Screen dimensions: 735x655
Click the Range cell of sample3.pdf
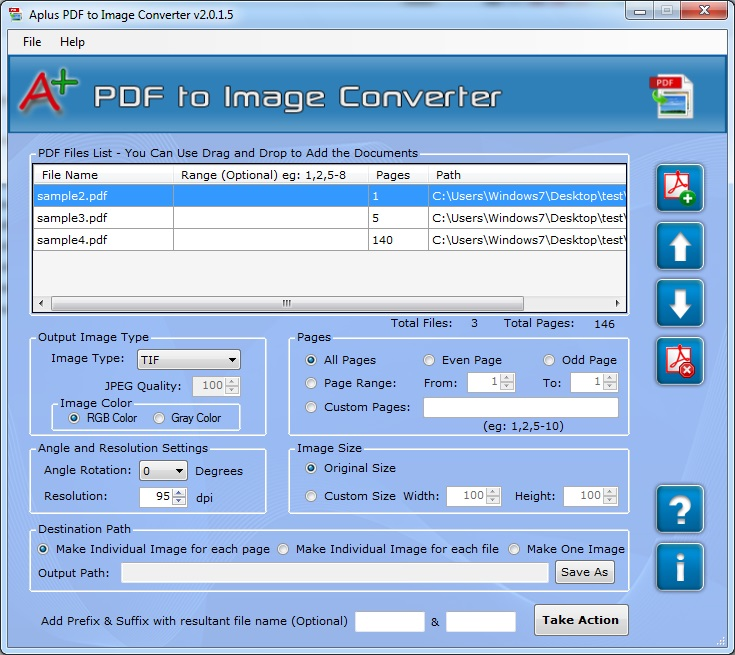pos(271,218)
